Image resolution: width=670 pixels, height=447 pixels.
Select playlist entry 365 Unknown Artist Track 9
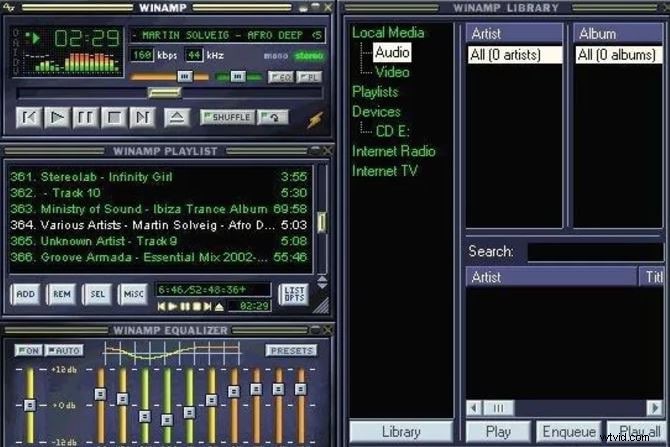[x=159, y=241]
